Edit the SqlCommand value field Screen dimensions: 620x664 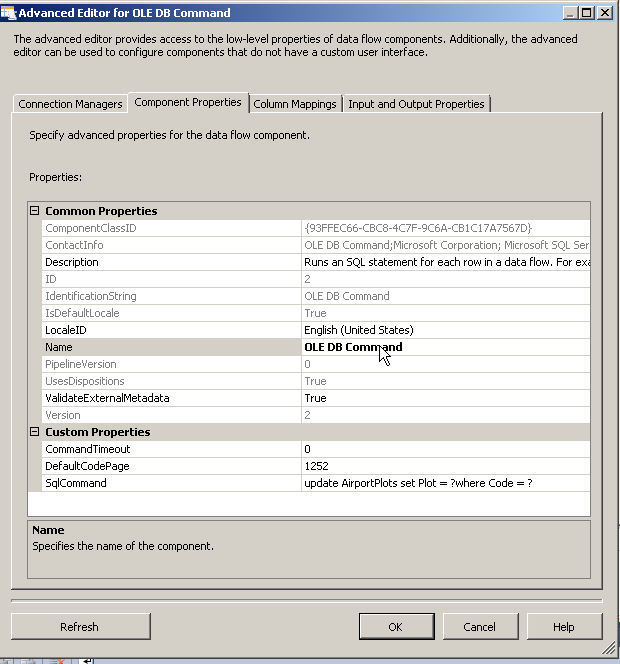click(x=446, y=483)
